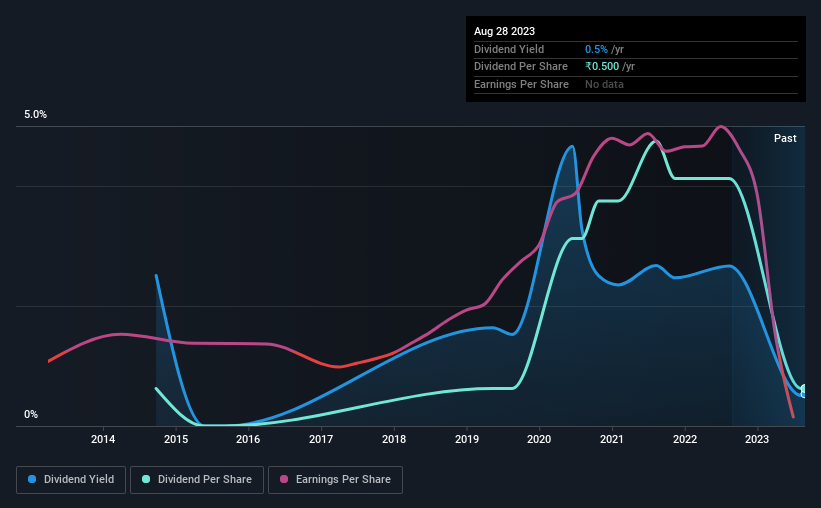The height and width of the screenshot is (508, 821).
Task: Click the data point marker at chart's right edge
Action: coord(803,391)
